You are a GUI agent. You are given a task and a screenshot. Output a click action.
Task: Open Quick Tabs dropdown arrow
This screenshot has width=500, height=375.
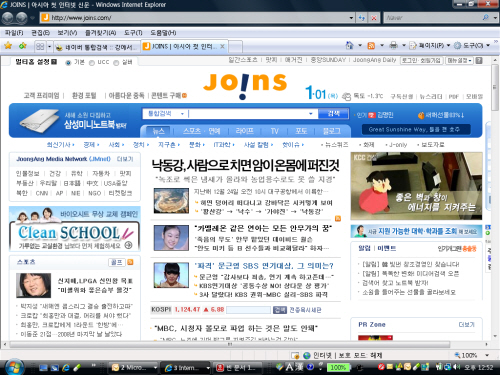click(x=49, y=46)
